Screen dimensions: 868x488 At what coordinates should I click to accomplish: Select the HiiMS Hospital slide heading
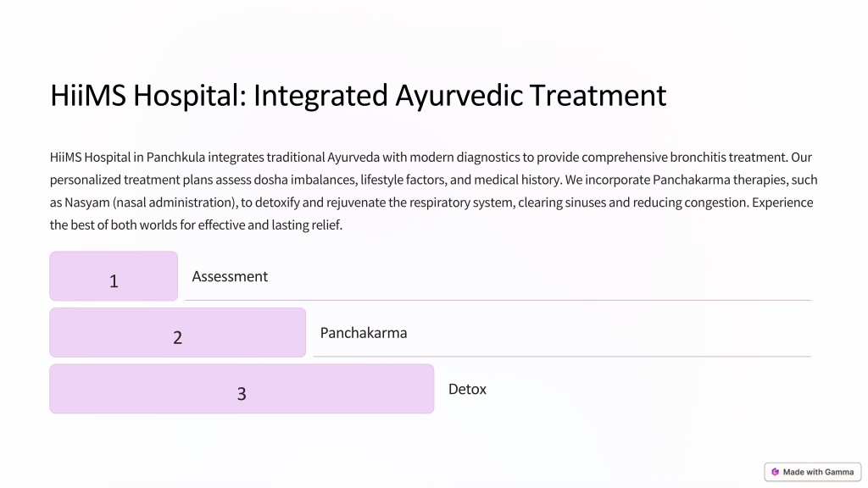359,95
